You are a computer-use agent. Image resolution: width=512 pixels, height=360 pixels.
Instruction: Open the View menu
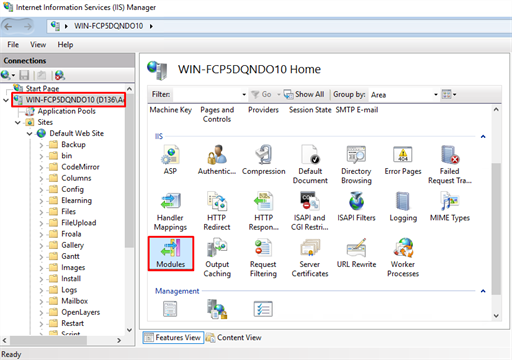[38, 45]
